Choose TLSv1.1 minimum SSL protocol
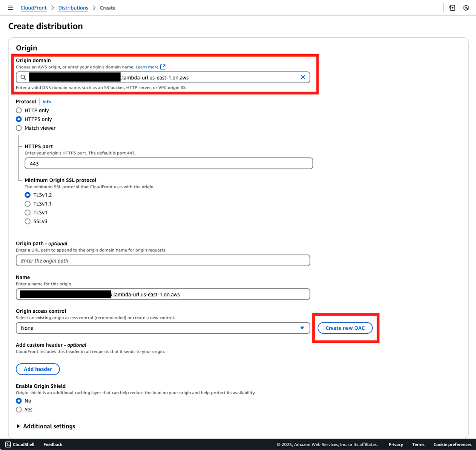 [28, 204]
